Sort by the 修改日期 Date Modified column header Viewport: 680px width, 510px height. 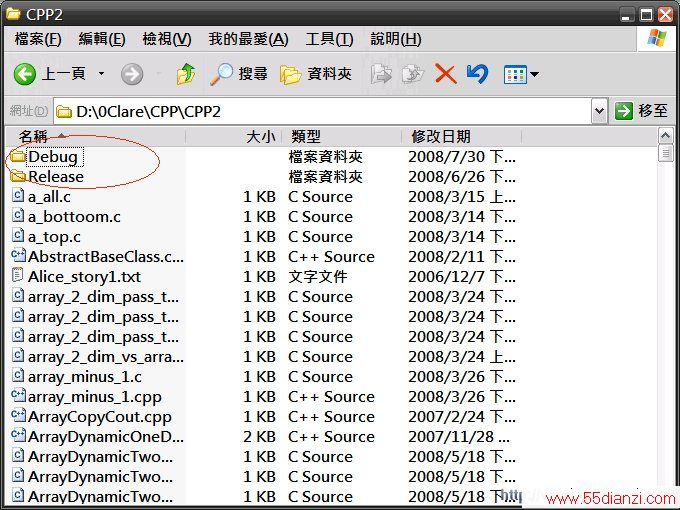(x=461, y=137)
